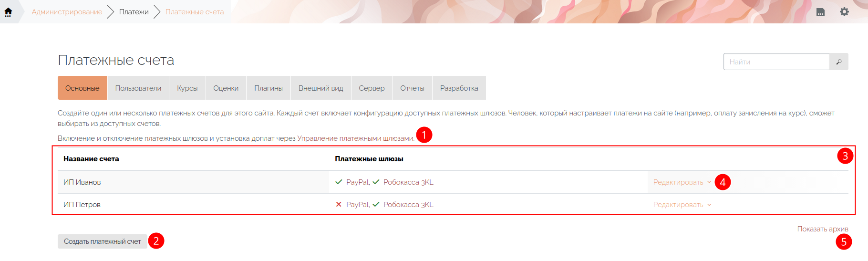Screen dimensions: 868x261
Task: Click the green check by PayPal for ИП Иванов
Action: (x=339, y=182)
